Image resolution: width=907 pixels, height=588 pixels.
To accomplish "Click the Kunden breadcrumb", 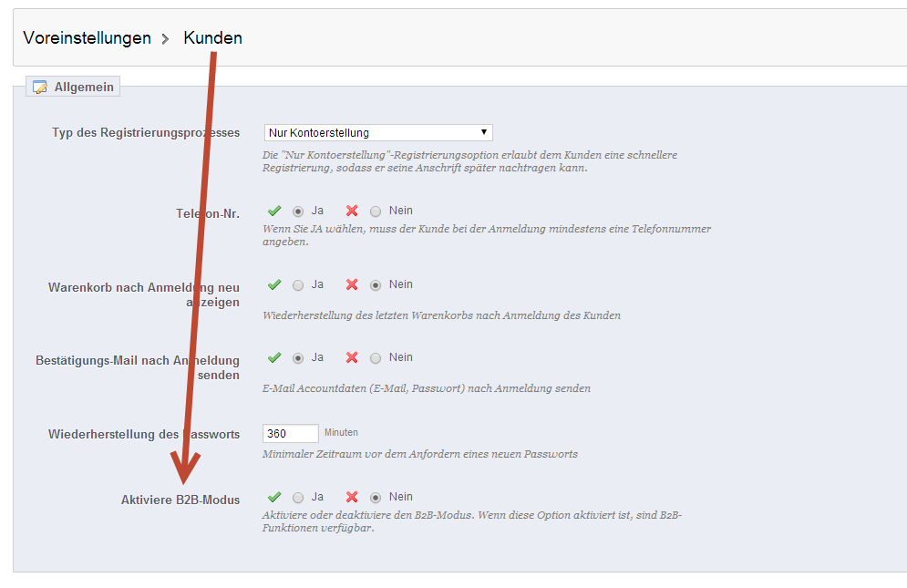I will (213, 38).
